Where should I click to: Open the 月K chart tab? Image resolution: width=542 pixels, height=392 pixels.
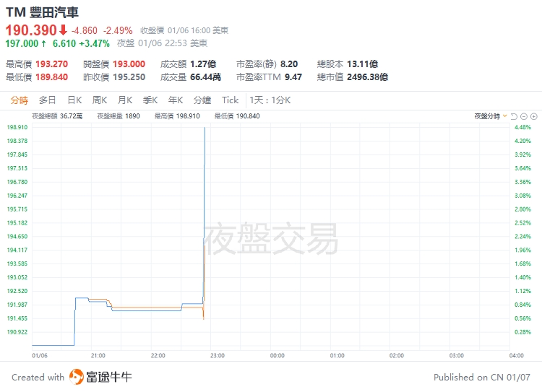point(125,100)
